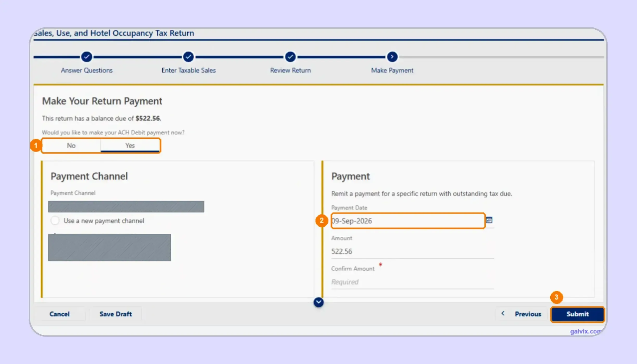This screenshot has height=364, width=637.
Task: Click the Answer Questions step label
Action: [x=87, y=70]
